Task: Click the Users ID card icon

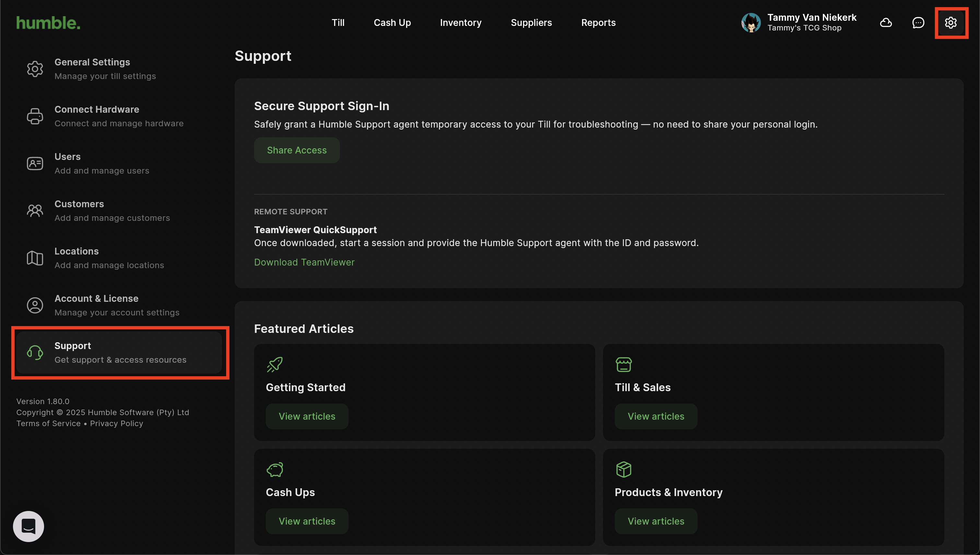Action: (x=35, y=164)
